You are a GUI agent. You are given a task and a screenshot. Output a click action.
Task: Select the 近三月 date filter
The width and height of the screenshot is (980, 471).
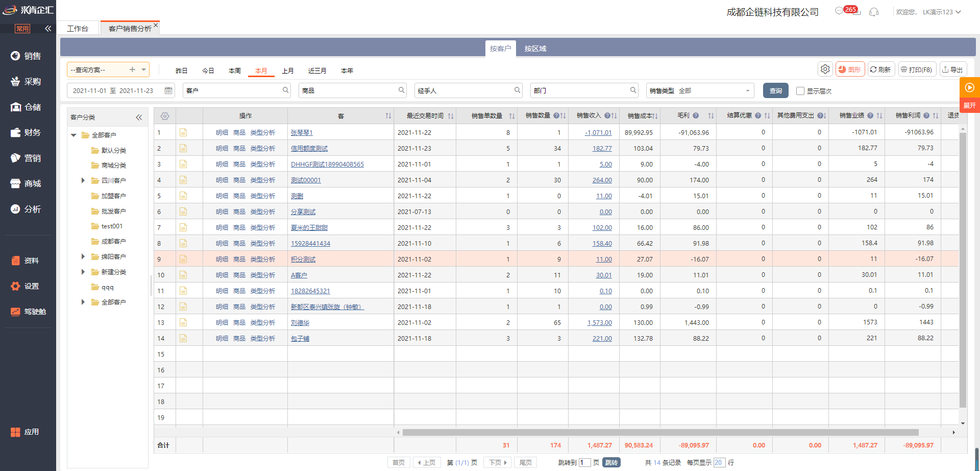pos(317,70)
